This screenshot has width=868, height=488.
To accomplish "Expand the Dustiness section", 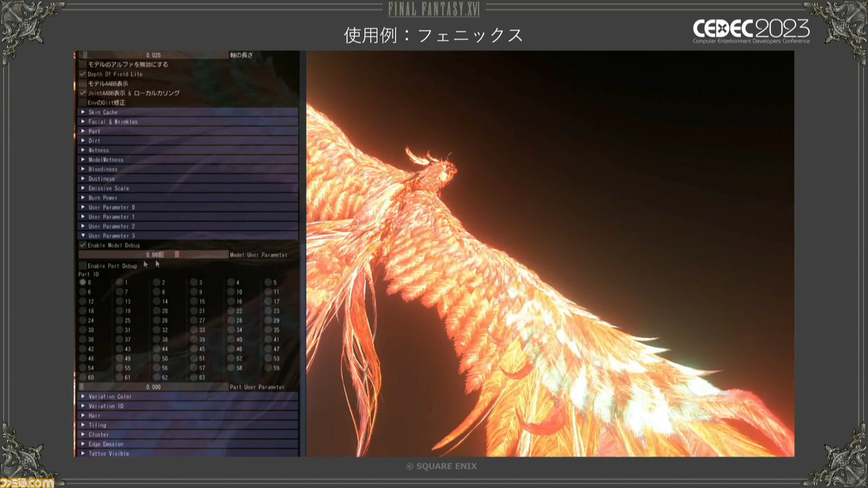I will point(188,178).
